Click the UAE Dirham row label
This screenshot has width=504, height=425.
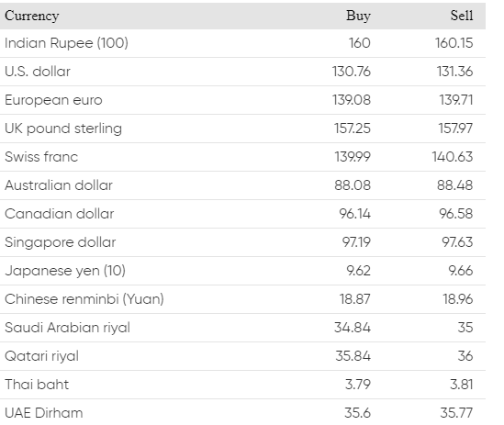point(44,413)
